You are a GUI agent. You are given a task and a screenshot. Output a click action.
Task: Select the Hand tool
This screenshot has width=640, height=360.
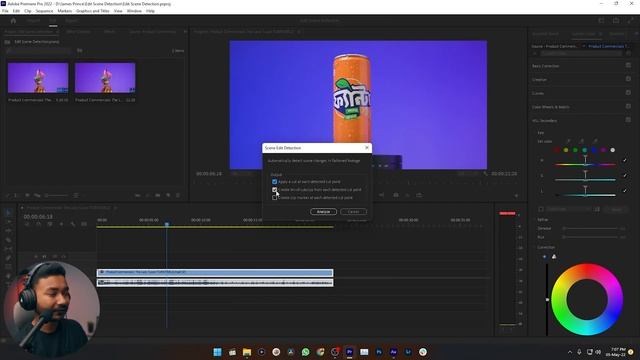pos(8,276)
